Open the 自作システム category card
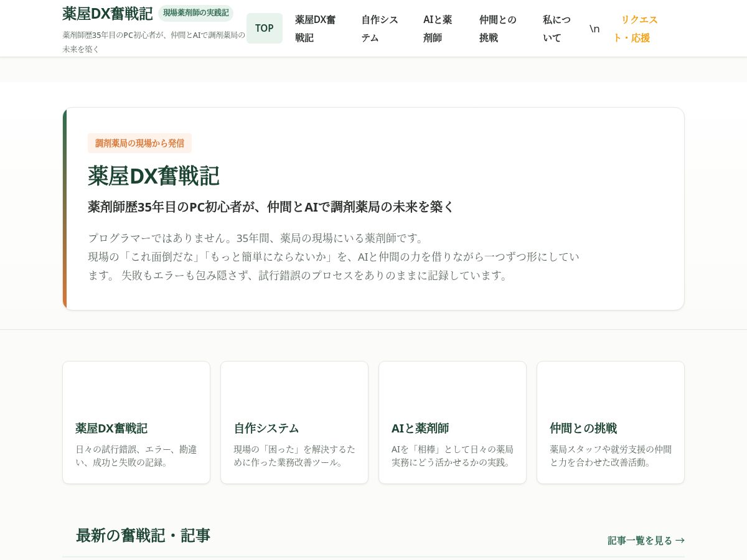This screenshot has width=747, height=560. click(294, 422)
